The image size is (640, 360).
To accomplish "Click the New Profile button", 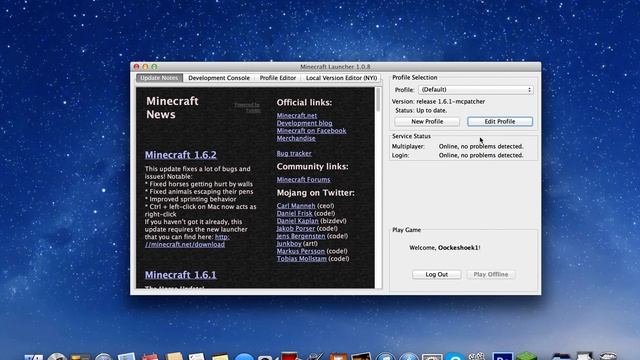I will 427,121.
